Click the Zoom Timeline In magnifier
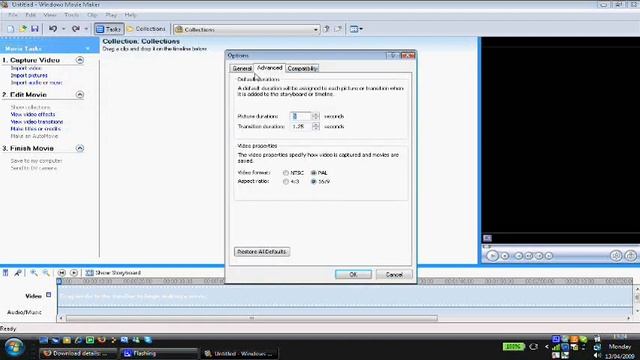Viewport: 640px width, 360px height. pyautogui.click(x=34, y=273)
